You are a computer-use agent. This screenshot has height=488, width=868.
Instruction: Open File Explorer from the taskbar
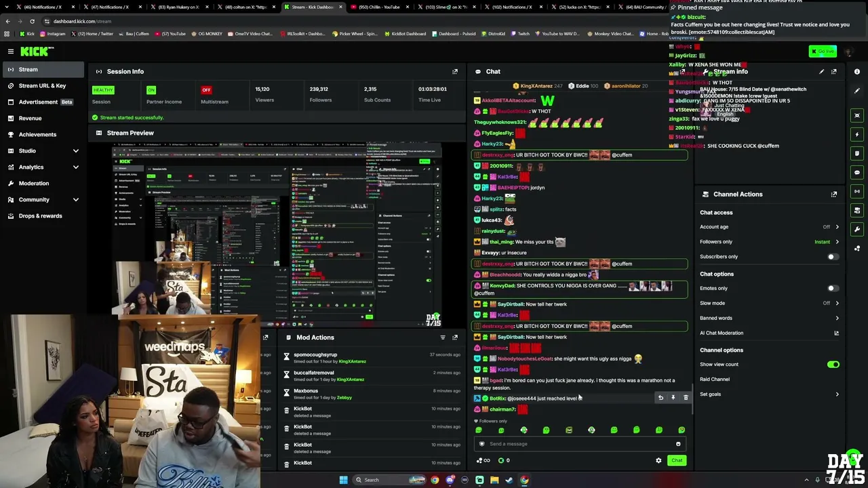coord(494,480)
